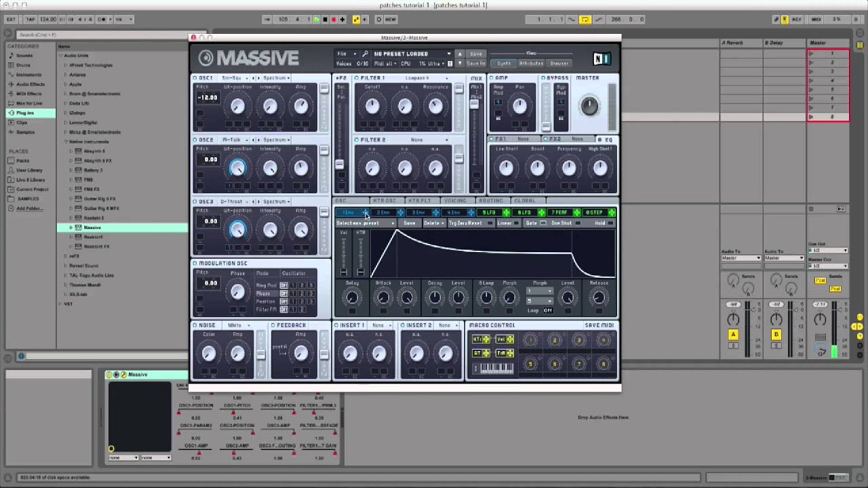
Task: Click Ableton transport stop button
Action: (325, 20)
